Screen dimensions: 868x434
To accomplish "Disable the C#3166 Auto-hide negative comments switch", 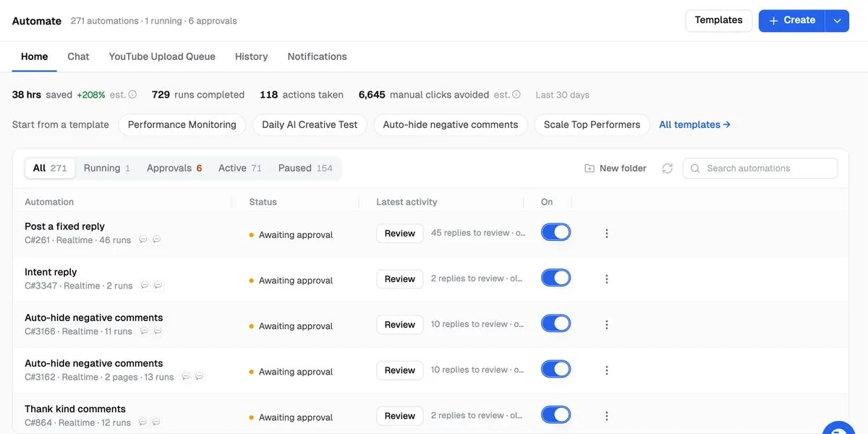I will pos(556,323).
